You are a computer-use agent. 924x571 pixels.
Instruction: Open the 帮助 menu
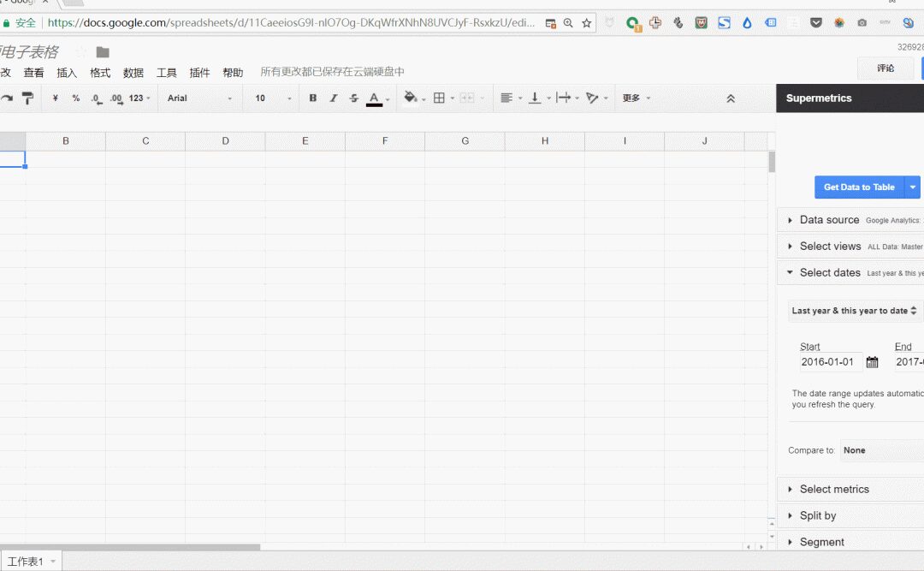coord(233,73)
